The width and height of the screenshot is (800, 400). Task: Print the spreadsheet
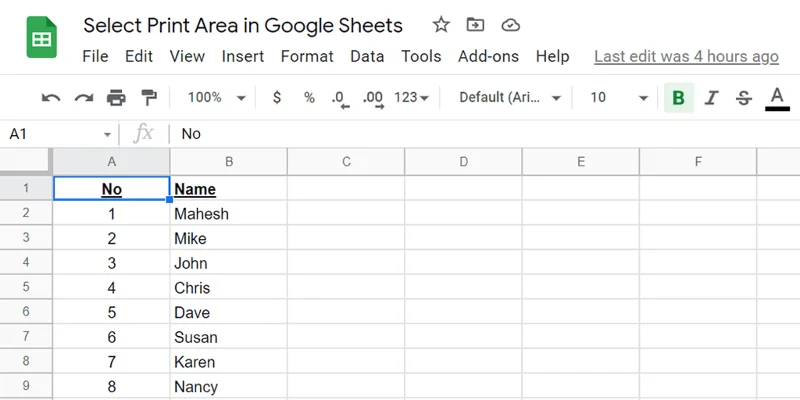tap(116, 97)
